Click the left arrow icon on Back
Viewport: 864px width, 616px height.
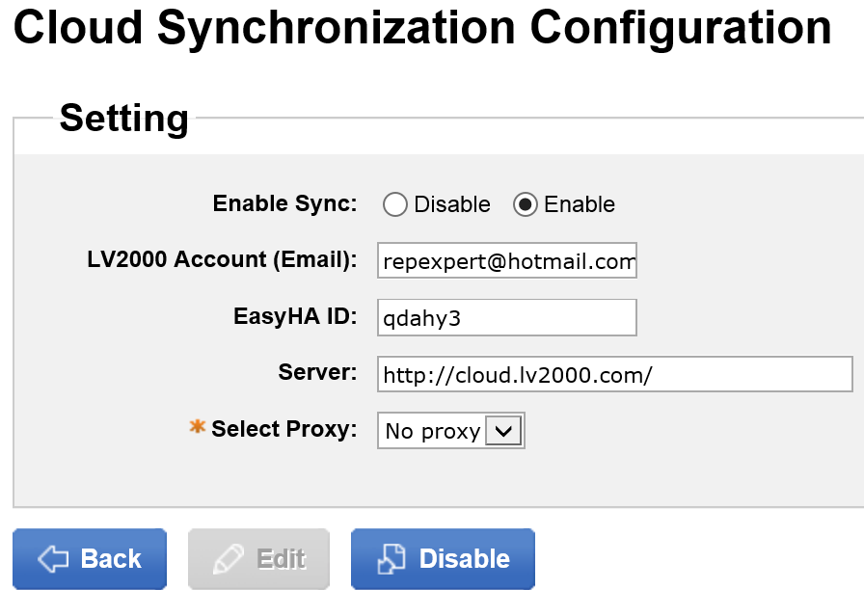53,559
